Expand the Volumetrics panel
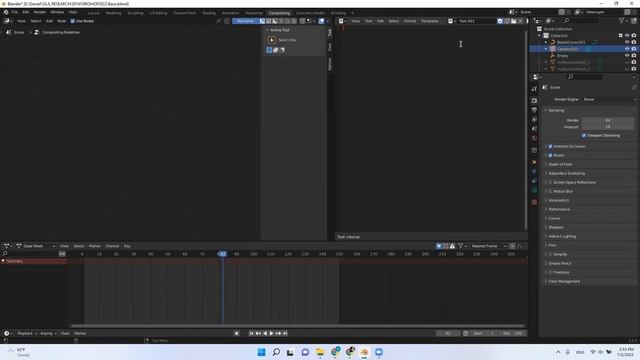Image resolution: width=640 pixels, height=360 pixels. (558, 200)
